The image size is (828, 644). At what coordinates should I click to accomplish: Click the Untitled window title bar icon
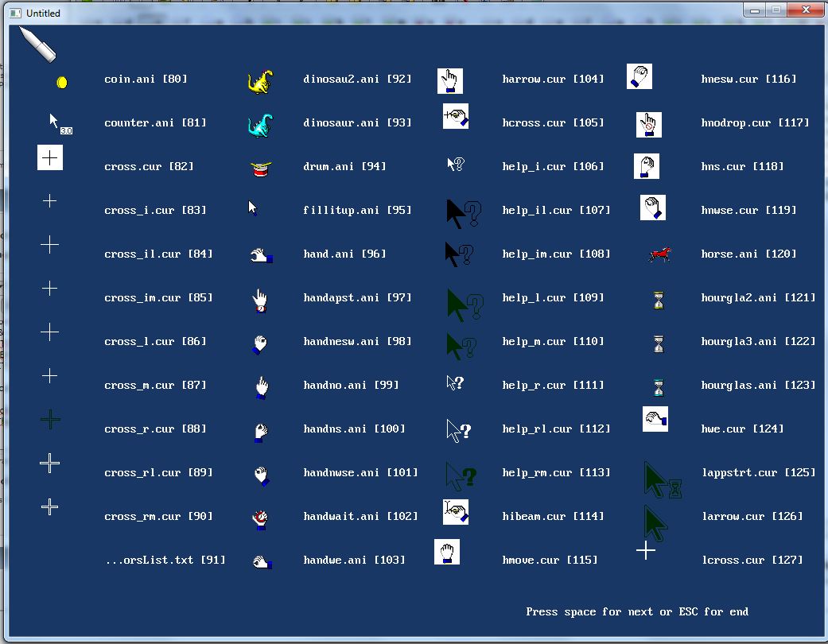click(16, 13)
